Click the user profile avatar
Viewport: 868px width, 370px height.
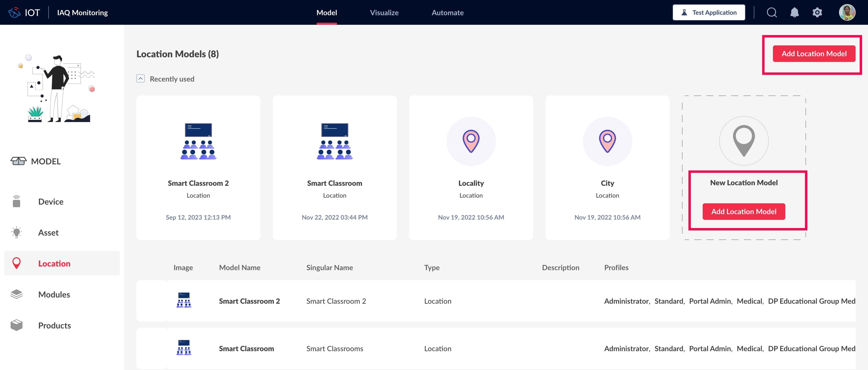pyautogui.click(x=847, y=12)
